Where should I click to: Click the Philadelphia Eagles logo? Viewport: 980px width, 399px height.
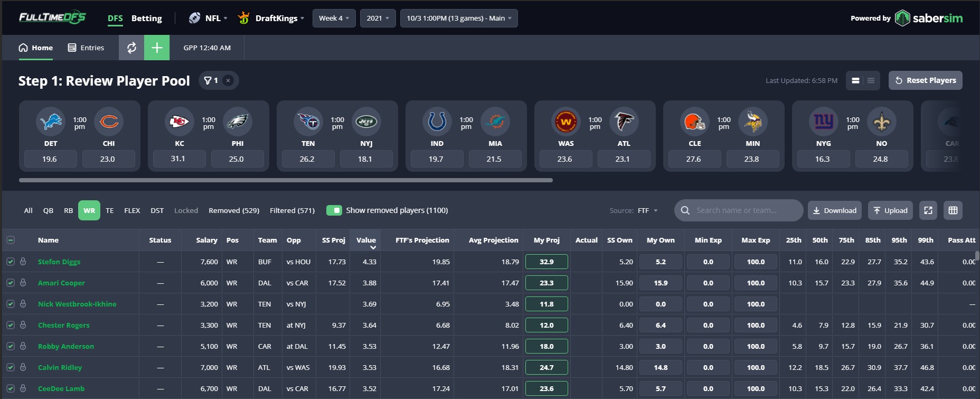tap(238, 122)
